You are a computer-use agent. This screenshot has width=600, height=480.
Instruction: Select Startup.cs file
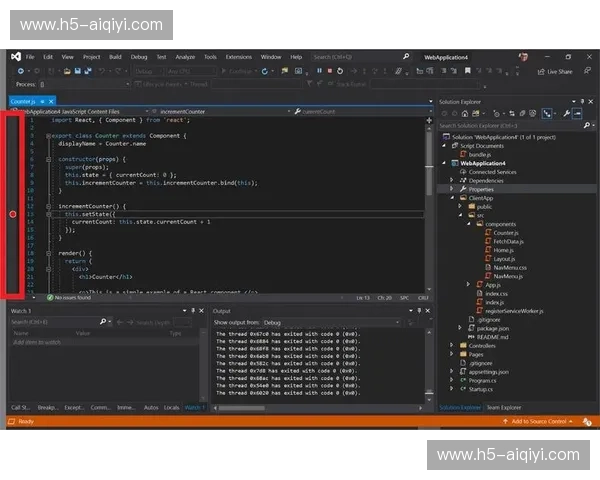point(481,389)
